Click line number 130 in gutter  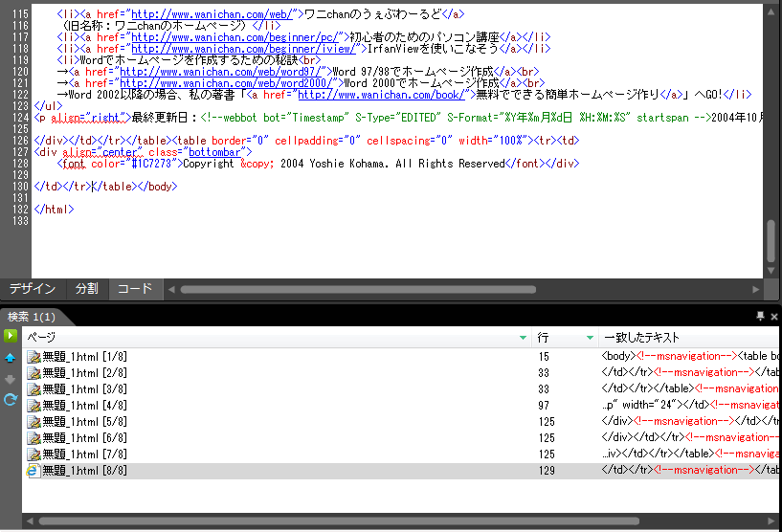tap(20, 187)
